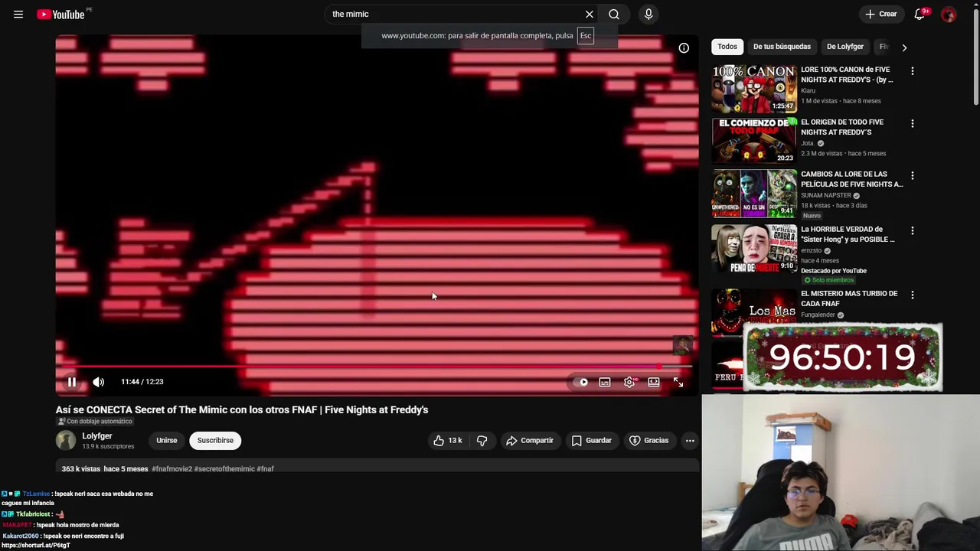Open the Lolyfger channel name link
The height and width of the screenshot is (551, 980).
click(97, 436)
